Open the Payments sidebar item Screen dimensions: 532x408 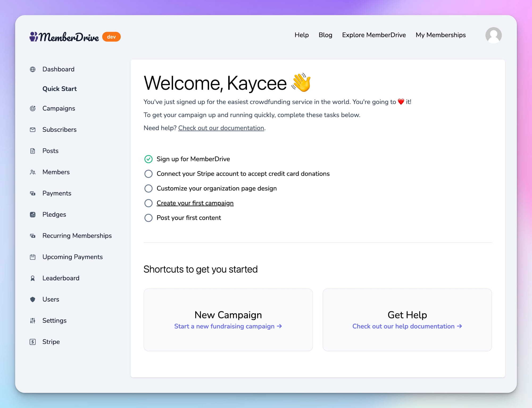click(57, 193)
